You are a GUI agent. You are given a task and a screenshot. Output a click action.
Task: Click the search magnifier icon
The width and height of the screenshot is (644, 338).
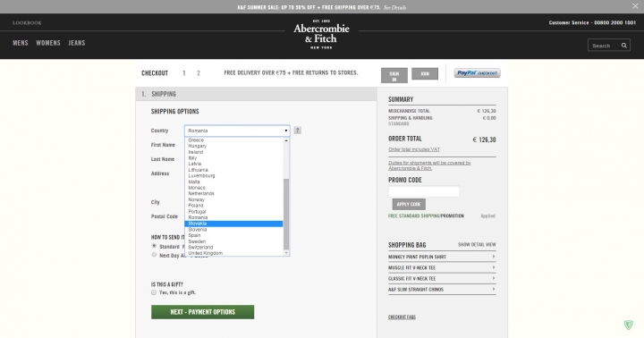pos(624,46)
